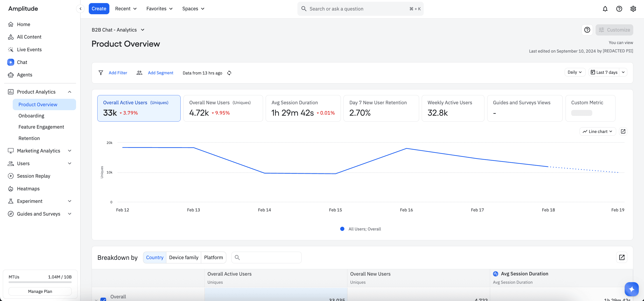Open chart in new window icon

[x=623, y=131]
